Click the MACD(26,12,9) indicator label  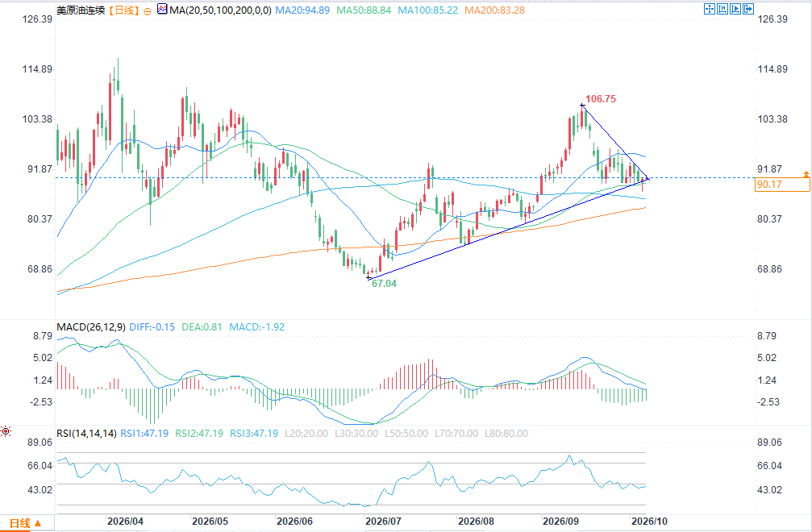coord(91,327)
